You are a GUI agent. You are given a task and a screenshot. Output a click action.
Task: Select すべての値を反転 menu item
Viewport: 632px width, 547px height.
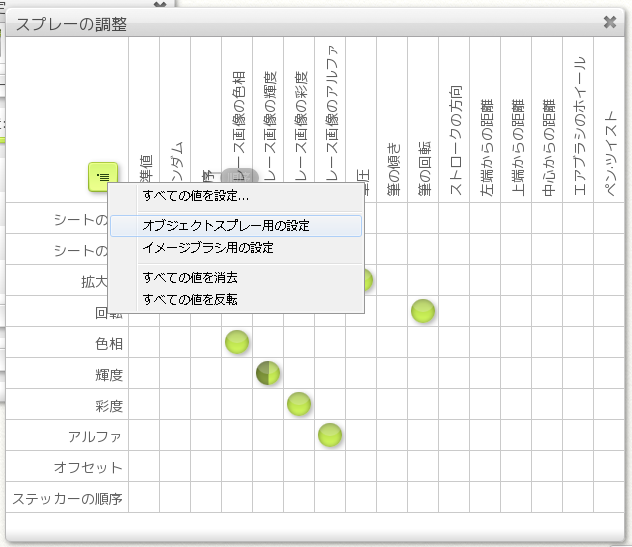click(x=190, y=299)
